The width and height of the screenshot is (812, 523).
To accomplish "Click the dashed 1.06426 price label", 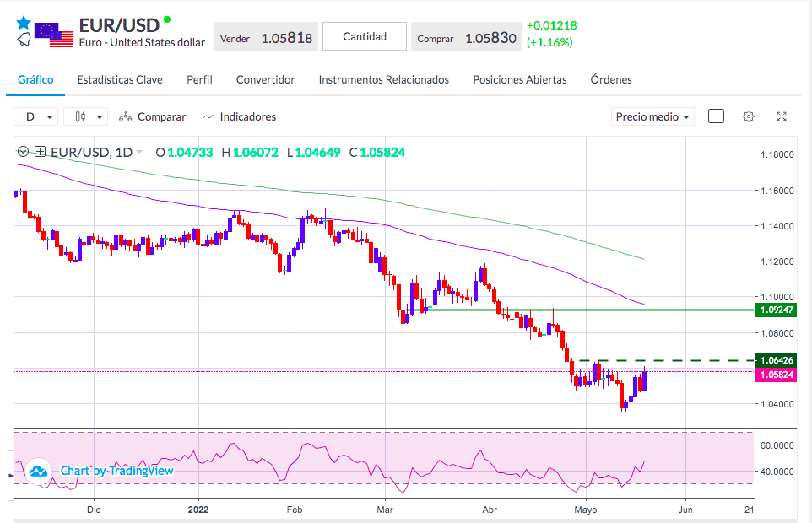I will pos(777,360).
